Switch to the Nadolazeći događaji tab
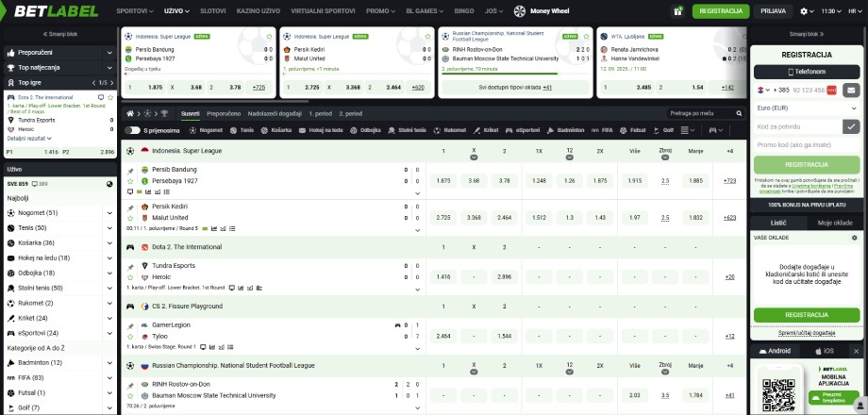 [275, 113]
